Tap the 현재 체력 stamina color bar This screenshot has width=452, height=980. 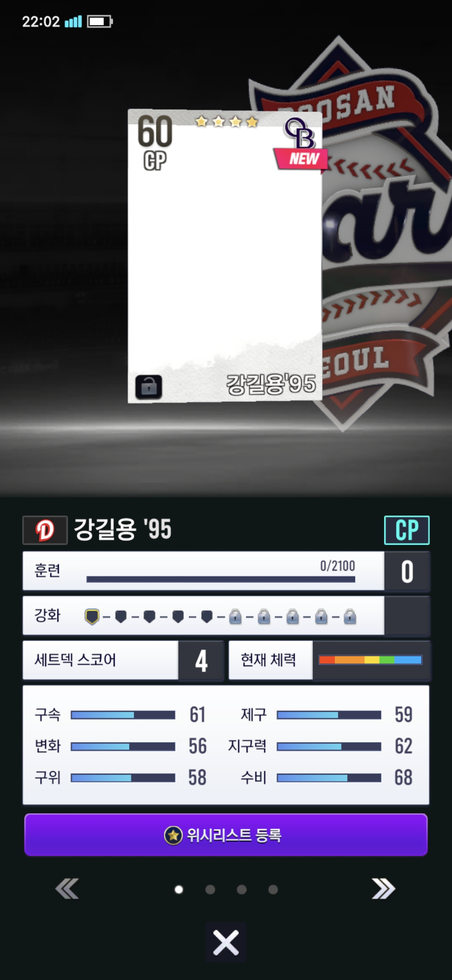(x=370, y=660)
